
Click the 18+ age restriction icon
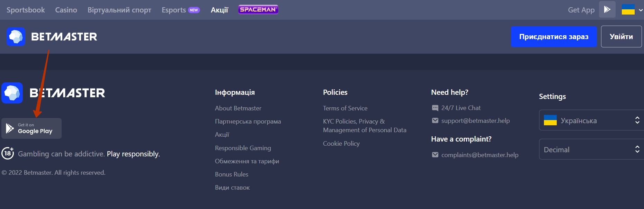pyautogui.click(x=8, y=153)
